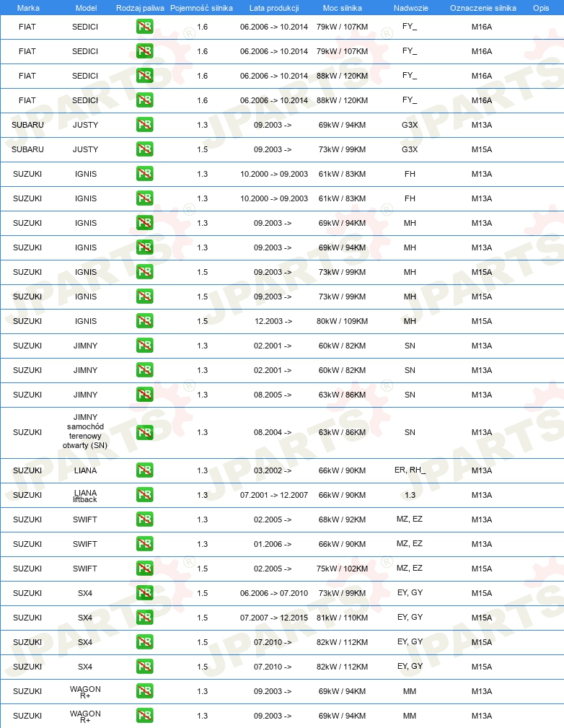Click 66kW / 90KM in the Liana liftback row
This screenshot has width=564, height=728.
click(342, 496)
